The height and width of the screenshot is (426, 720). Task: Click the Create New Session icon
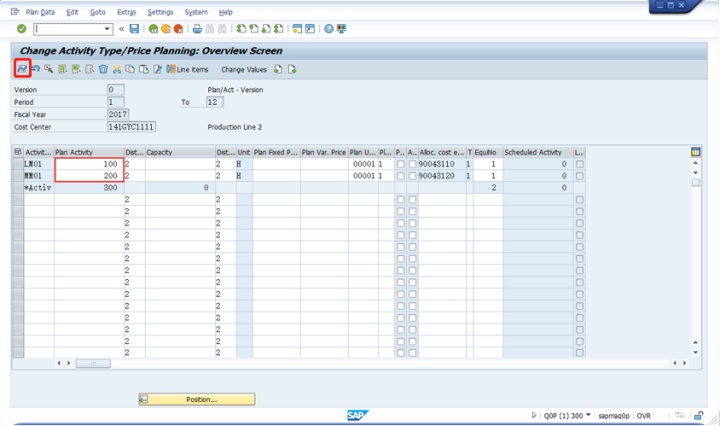(x=297, y=29)
